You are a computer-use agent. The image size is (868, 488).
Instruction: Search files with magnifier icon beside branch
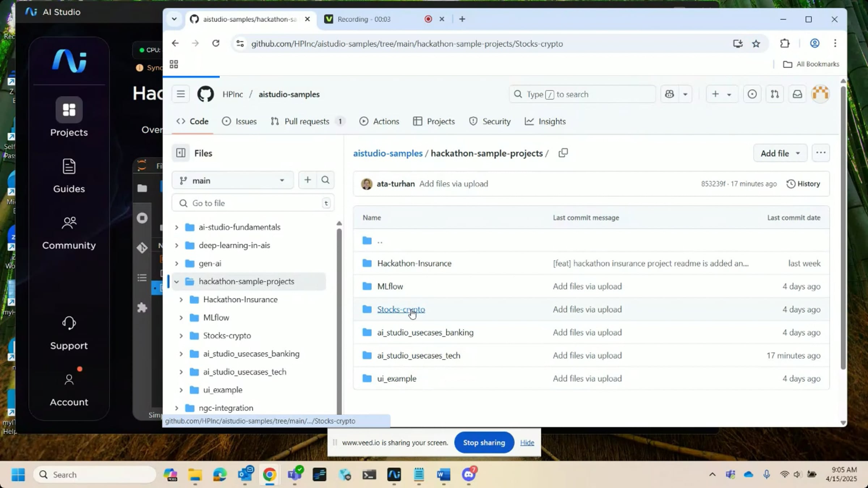coord(325,180)
